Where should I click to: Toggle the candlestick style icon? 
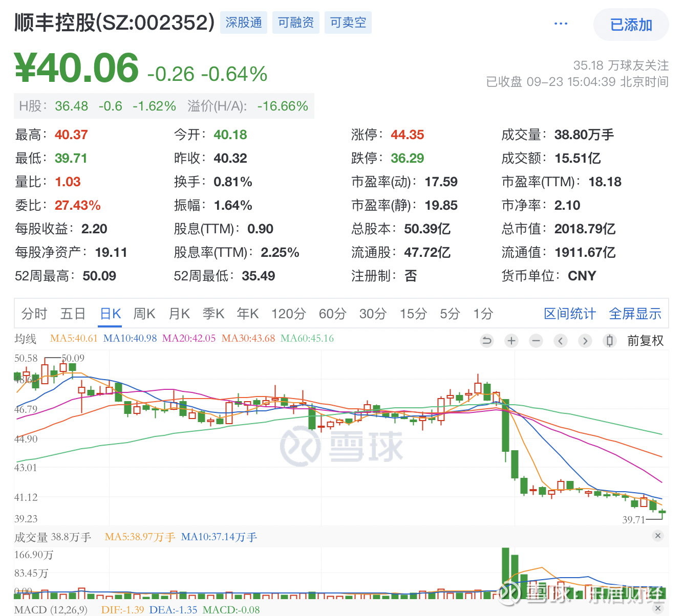[610, 341]
